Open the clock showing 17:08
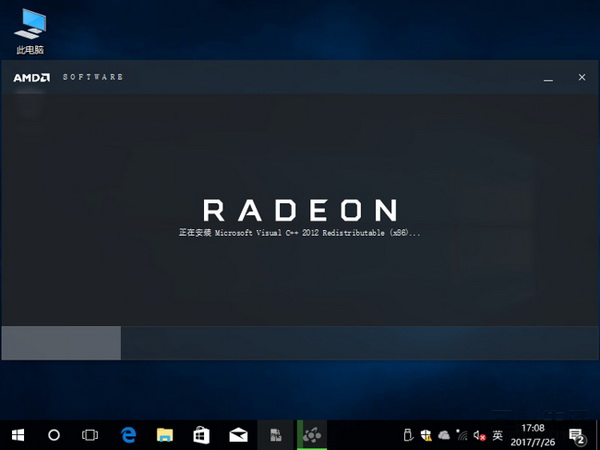The height and width of the screenshot is (450, 600). pos(533,435)
